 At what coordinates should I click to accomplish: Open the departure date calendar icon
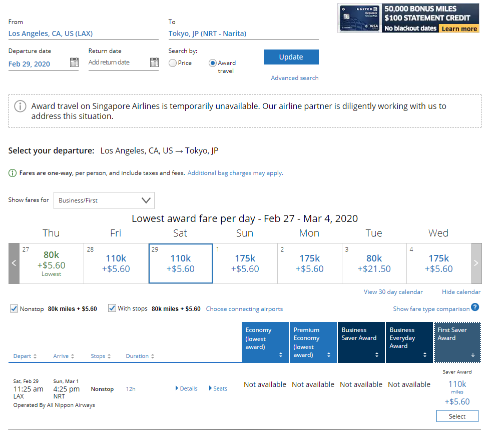coord(74,62)
